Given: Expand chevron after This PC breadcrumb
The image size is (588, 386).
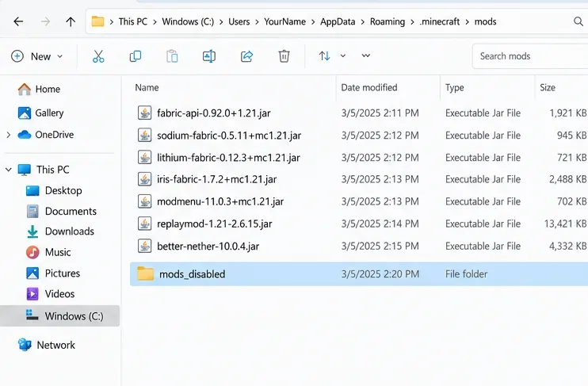Looking at the screenshot, I should click(x=155, y=21).
